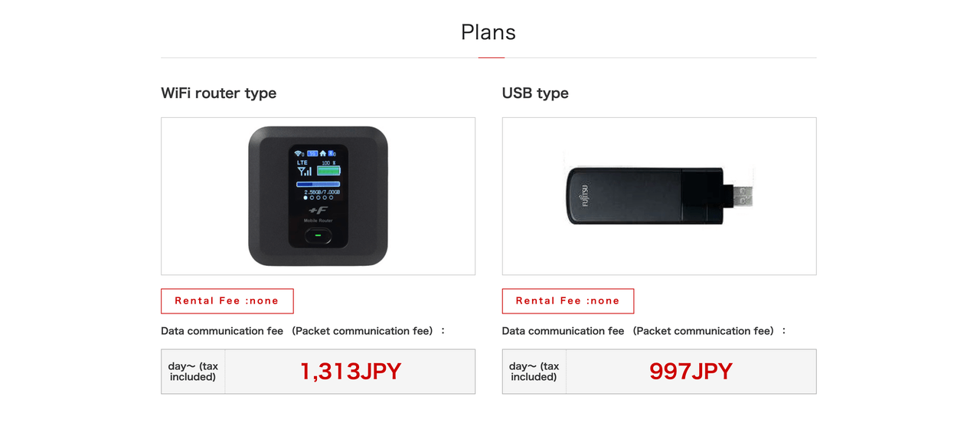Screen dimensions: 980x436
Task: Click the day~ tax included label for WiFi router
Action: point(193,372)
